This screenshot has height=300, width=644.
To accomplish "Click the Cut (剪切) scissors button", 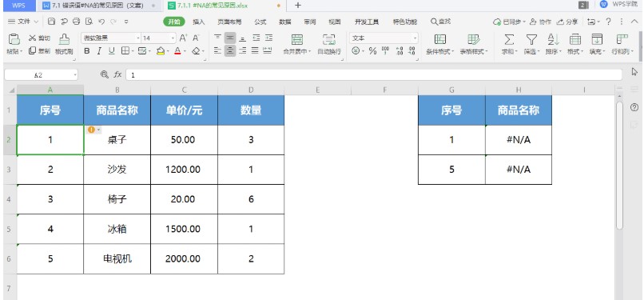I will [39, 38].
